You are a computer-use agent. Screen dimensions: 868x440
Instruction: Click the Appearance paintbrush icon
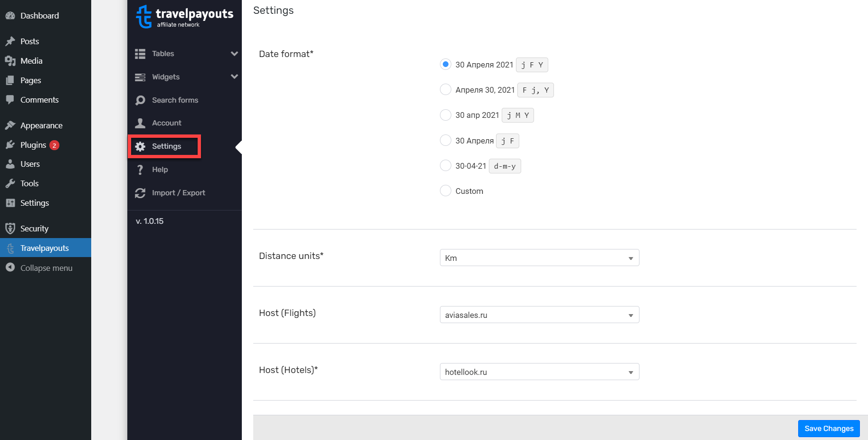[10, 125]
